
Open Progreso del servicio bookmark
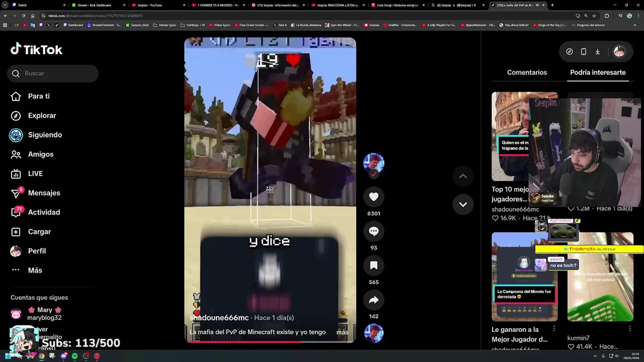tap(588, 25)
